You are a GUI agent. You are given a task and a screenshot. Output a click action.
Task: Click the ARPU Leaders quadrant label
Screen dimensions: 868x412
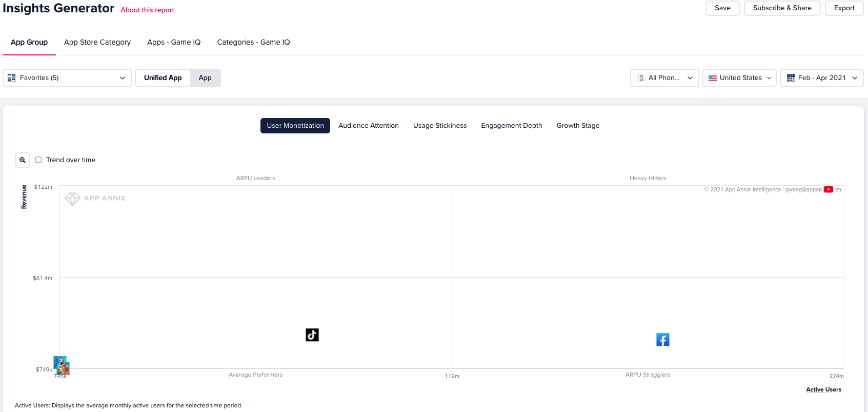(x=256, y=178)
